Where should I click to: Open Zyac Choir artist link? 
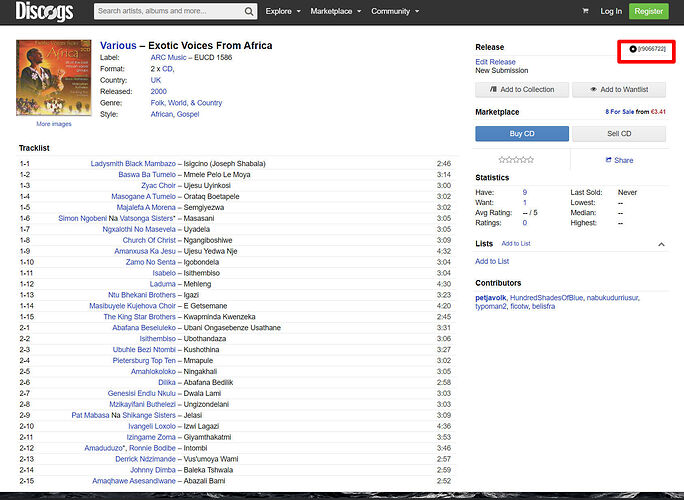click(158, 185)
